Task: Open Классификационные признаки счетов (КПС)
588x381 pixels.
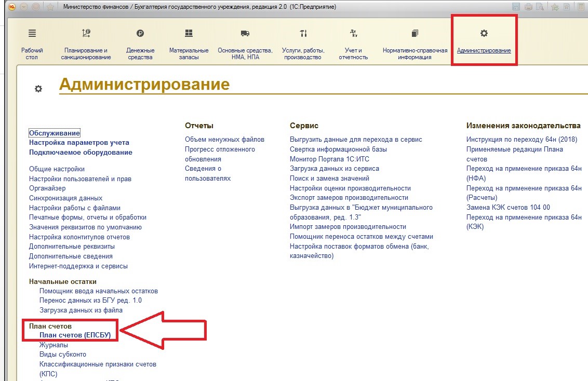Action: [98, 369]
